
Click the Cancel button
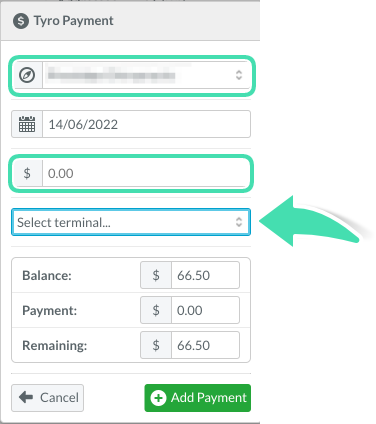(48, 398)
